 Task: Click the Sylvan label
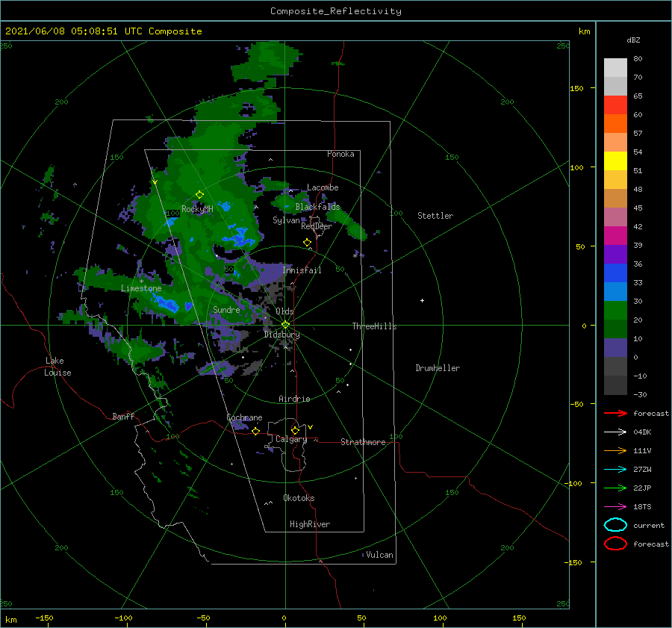[x=286, y=220]
